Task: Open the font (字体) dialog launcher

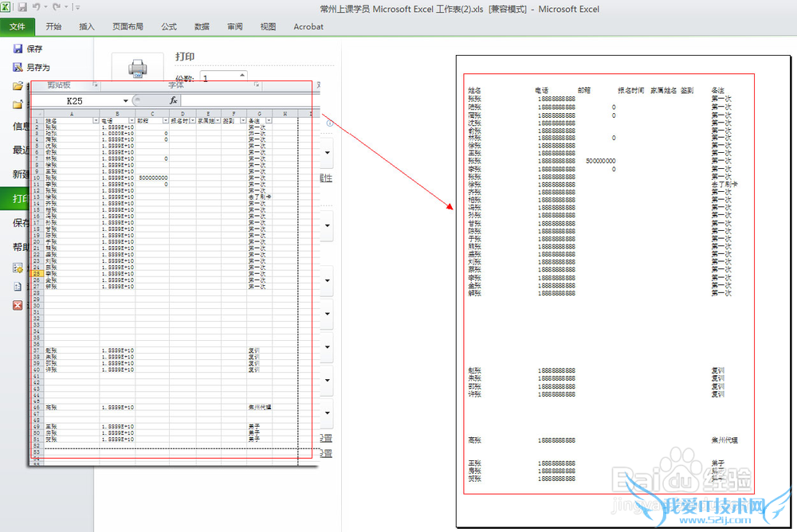Action: coord(257,84)
